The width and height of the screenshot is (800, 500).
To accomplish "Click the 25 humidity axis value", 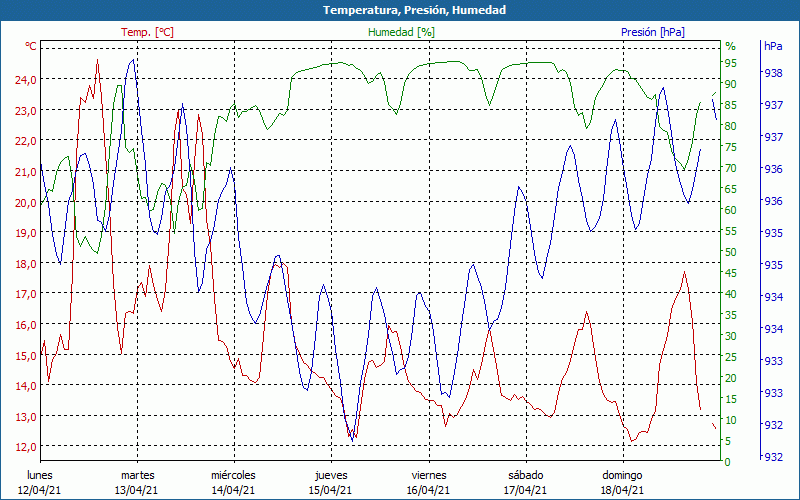I will click(x=731, y=357).
